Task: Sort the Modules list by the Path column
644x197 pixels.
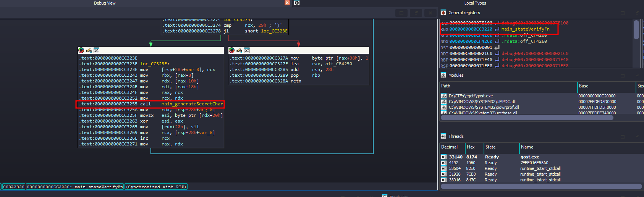Action: pyautogui.click(x=508, y=86)
